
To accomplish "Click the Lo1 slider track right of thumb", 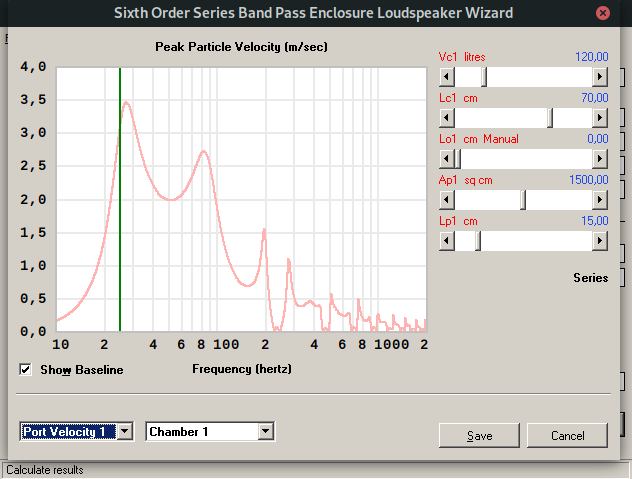I will [x=526, y=159].
